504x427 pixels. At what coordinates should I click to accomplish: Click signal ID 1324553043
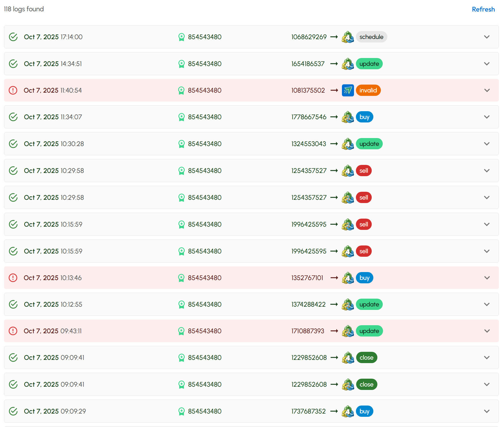[309, 144]
